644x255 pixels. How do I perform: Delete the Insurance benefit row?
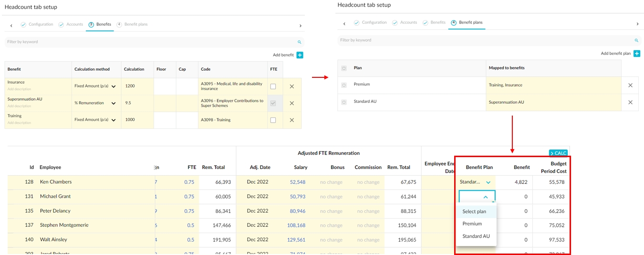point(292,86)
